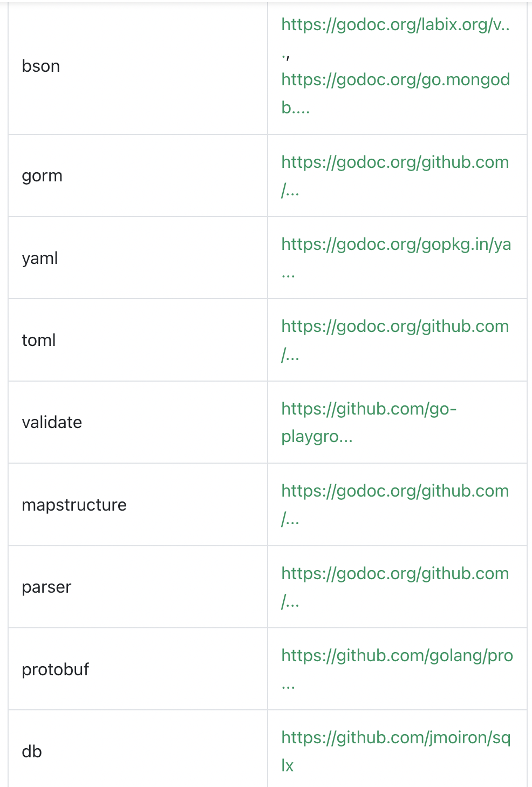Open the parser godoc link
The height and width of the screenshot is (787, 532).
pyautogui.click(x=395, y=573)
